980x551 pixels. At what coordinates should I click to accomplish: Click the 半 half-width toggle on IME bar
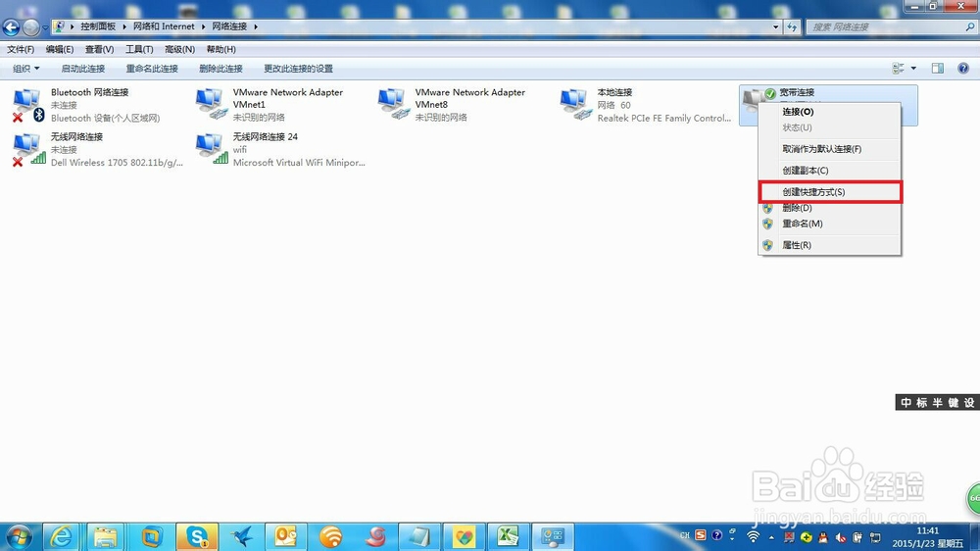coord(938,403)
